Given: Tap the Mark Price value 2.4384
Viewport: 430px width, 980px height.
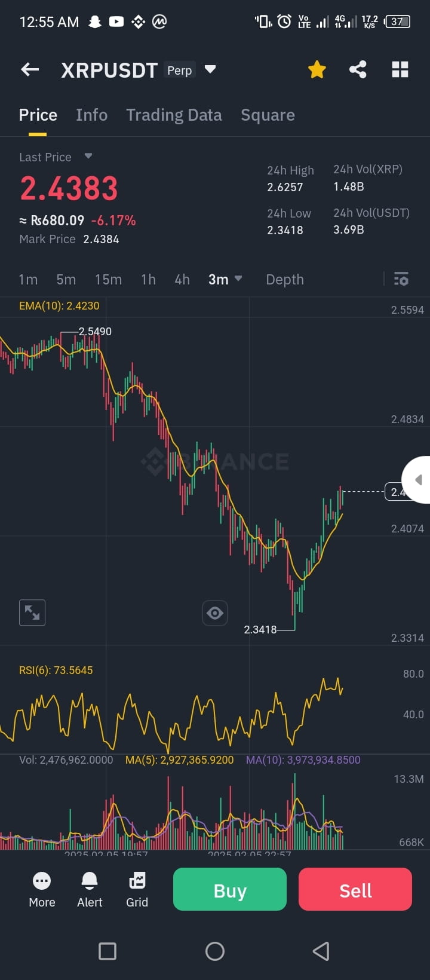Looking at the screenshot, I should pos(101,239).
